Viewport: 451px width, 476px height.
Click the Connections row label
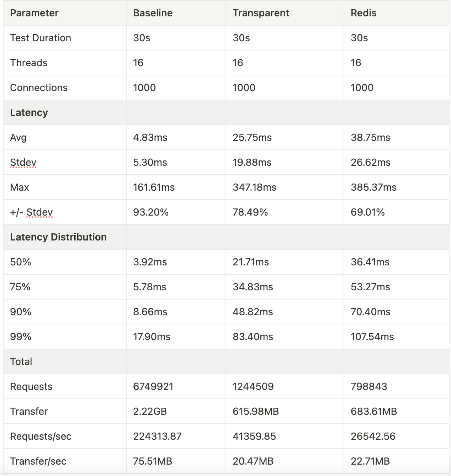click(x=39, y=88)
